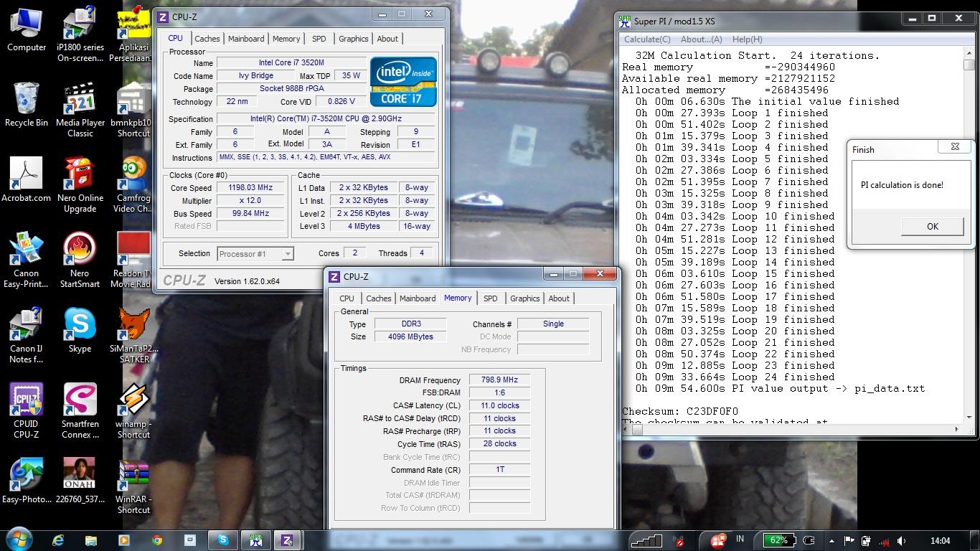This screenshot has height=551, width=980.
Task: Click Super PI horizontal scrollbar right arrow
Action: click(x=957, y=429)
